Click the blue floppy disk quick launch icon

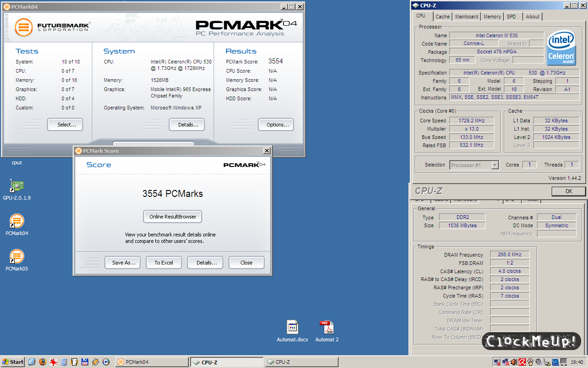[85, 362]
